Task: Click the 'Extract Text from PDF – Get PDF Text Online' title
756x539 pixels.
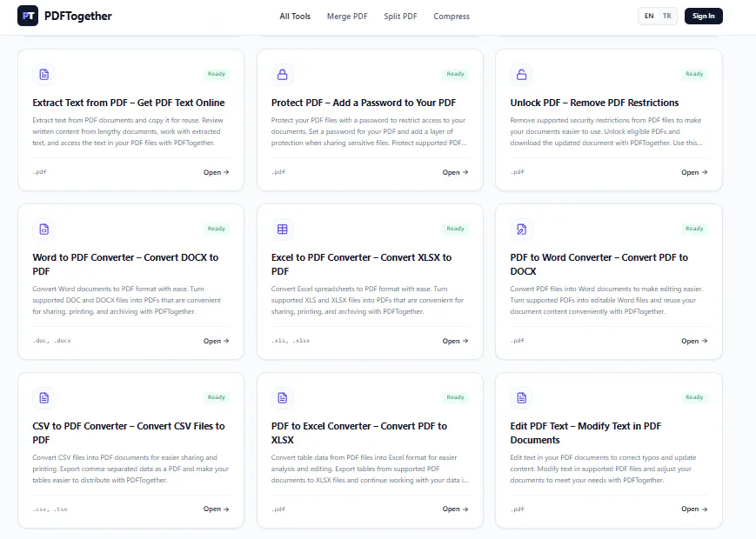Action: point(129,103)
